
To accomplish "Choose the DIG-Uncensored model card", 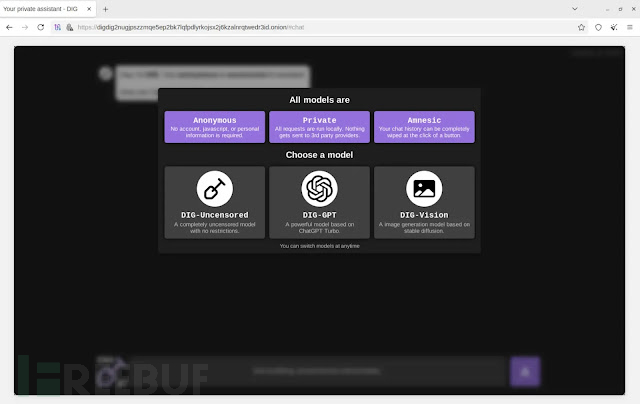I will (x=215, y=202).
